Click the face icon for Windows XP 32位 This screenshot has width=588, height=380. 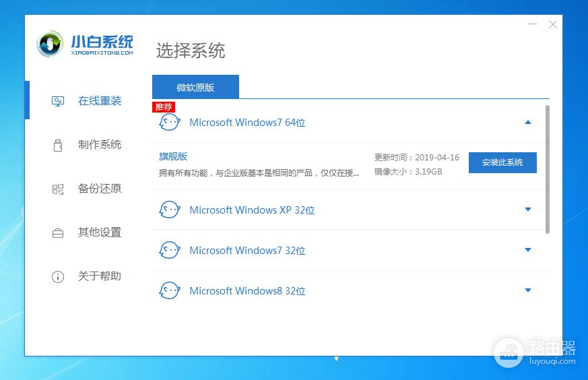169,210
